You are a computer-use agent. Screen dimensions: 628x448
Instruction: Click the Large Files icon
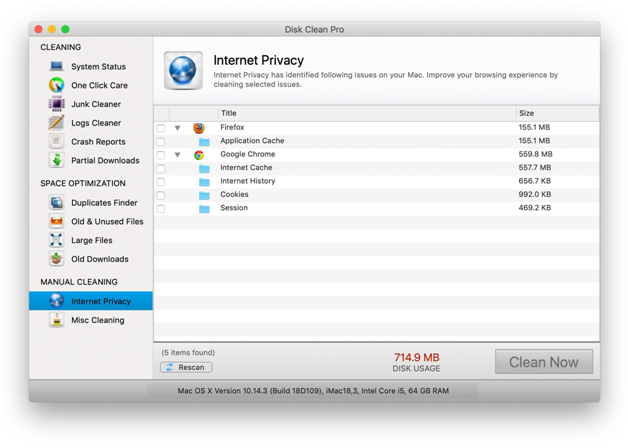[56, 240]
